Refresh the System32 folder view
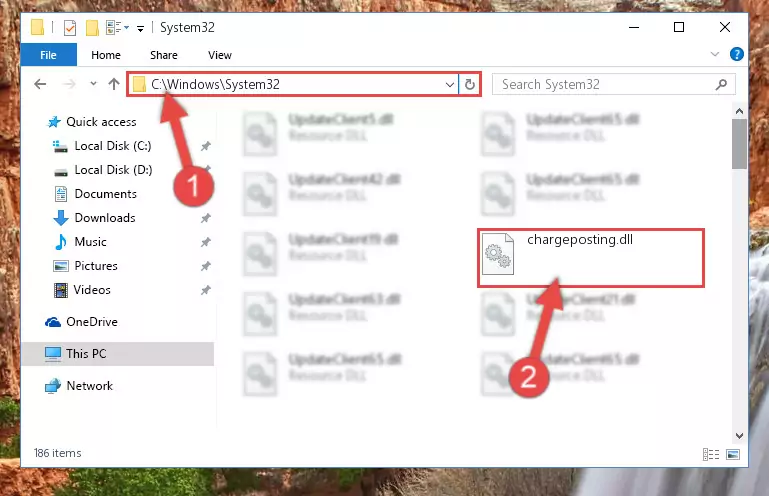Image resolution: width=769 pixels, height=496 pixels. tap(469, 84)
